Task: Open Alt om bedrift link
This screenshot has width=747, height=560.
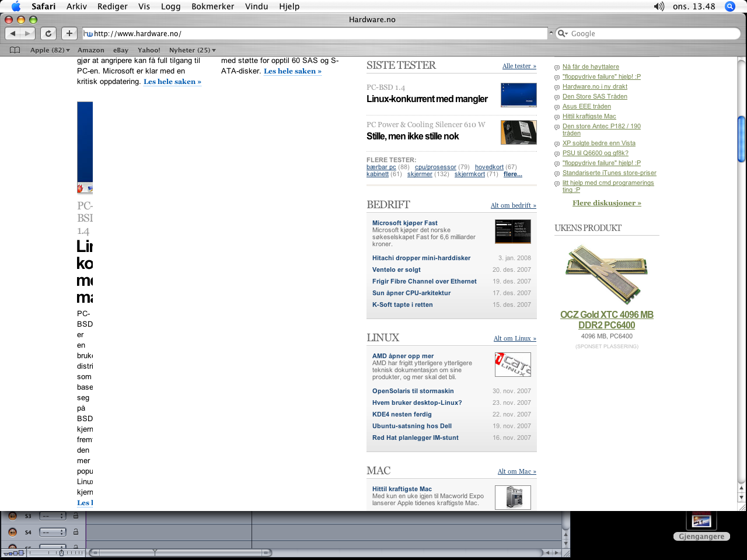Action: point(513,205)
